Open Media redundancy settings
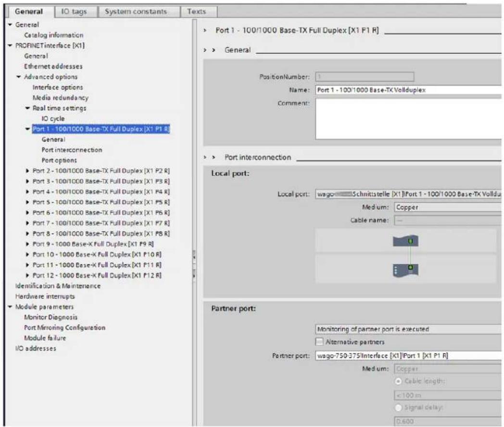The width and height of the screenshot is (504, 427). [61, 98]
